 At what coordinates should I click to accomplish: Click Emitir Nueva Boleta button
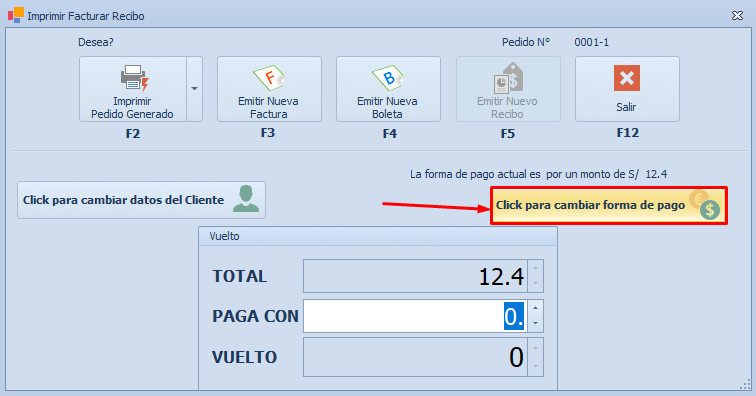388,89
